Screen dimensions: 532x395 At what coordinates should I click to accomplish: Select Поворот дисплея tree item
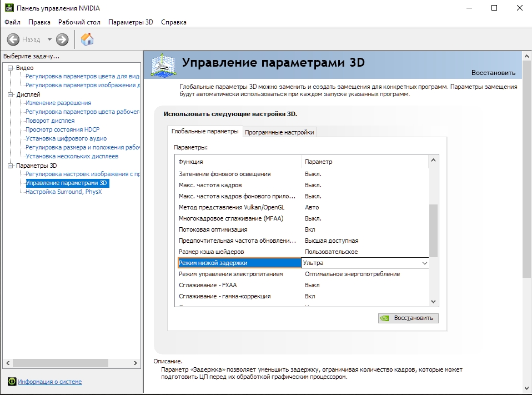pos(50,121)
